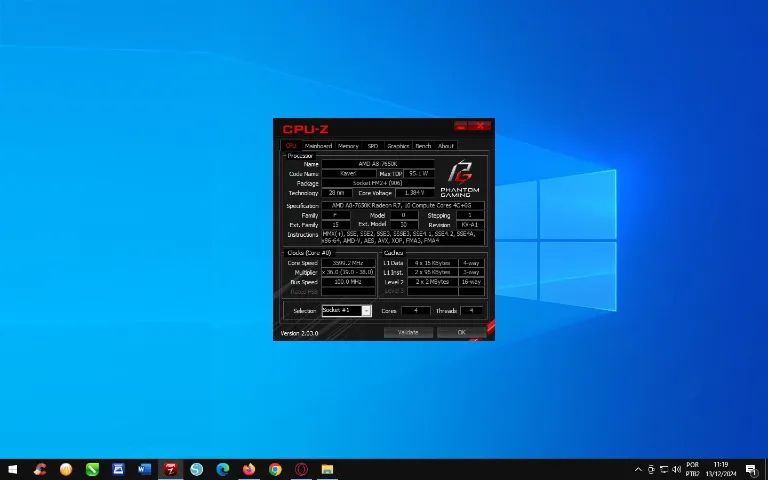Expand the Socket #1 selection dropdown

point(366,311)
